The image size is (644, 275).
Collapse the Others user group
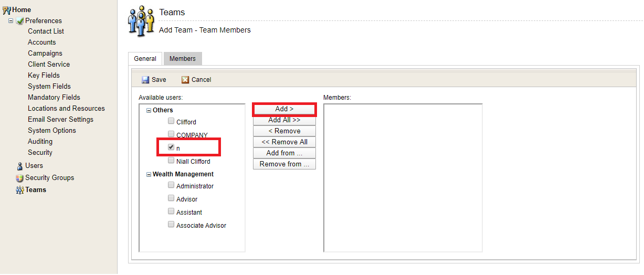(149, 111)
